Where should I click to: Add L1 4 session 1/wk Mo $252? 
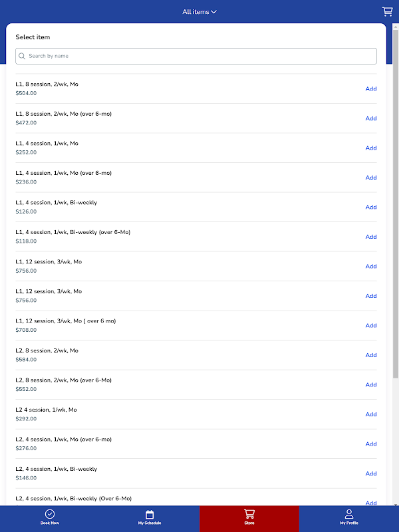(371, 148)
